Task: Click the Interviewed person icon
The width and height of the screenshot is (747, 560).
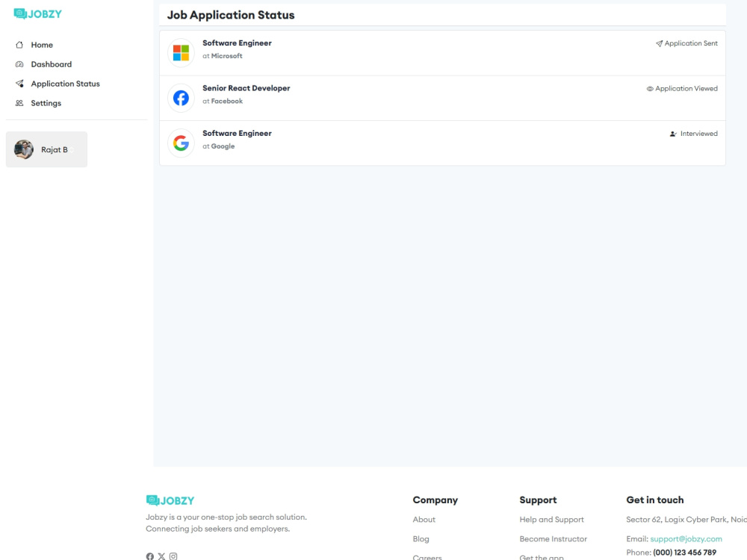Action: tap(673, 134)
